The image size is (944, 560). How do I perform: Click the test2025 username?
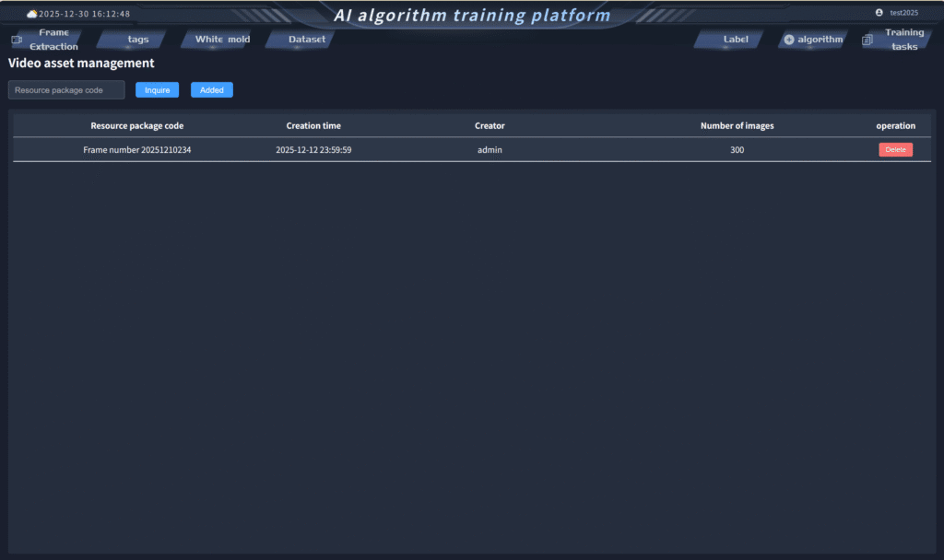(903, 13)
